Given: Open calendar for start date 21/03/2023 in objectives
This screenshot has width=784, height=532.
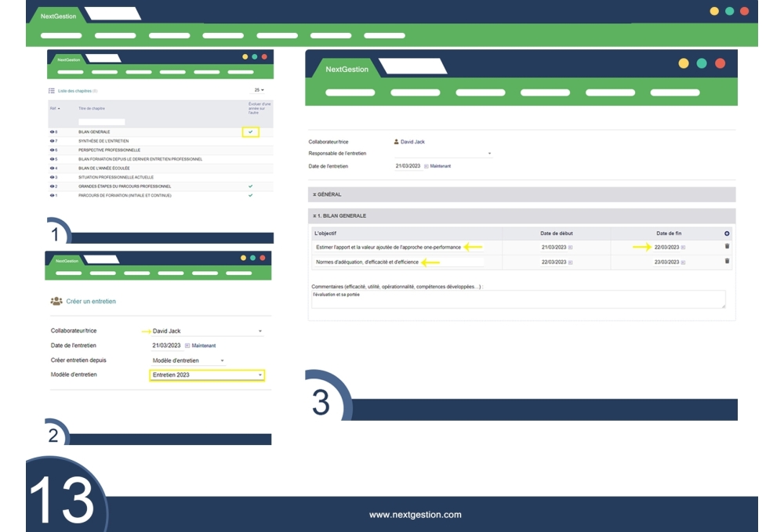Looking at the screenshot, I should [570, 248].
